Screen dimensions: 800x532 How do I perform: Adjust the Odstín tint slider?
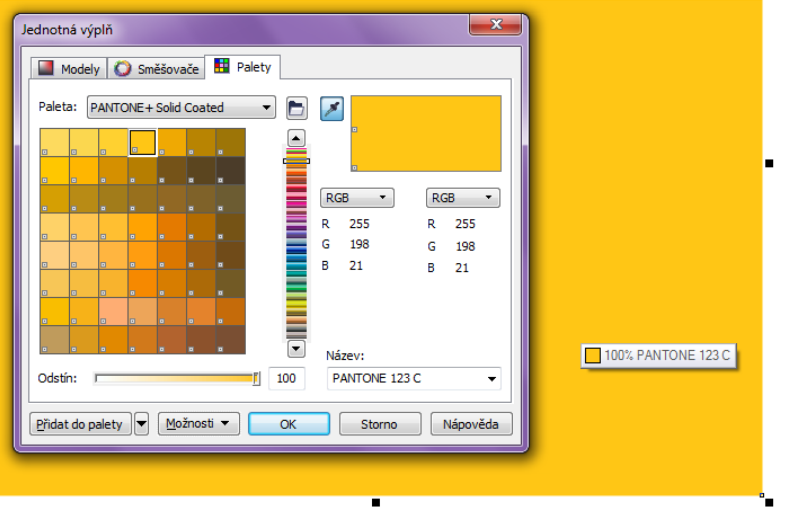coord(256,378)
